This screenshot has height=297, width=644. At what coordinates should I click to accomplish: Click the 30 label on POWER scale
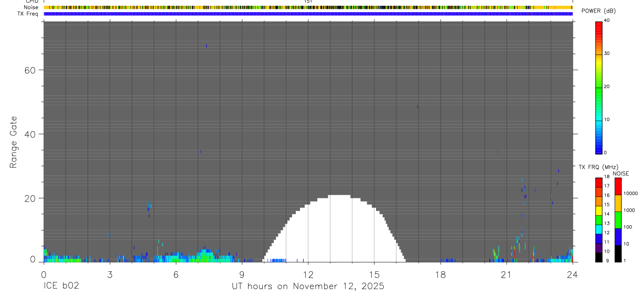pyautogui.click(x=607, y=53)
